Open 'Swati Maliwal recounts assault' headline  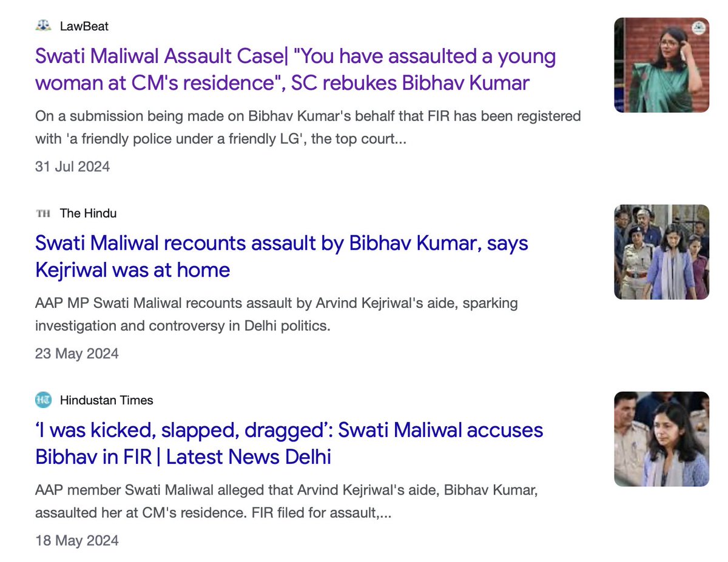[x=281, y=256]
